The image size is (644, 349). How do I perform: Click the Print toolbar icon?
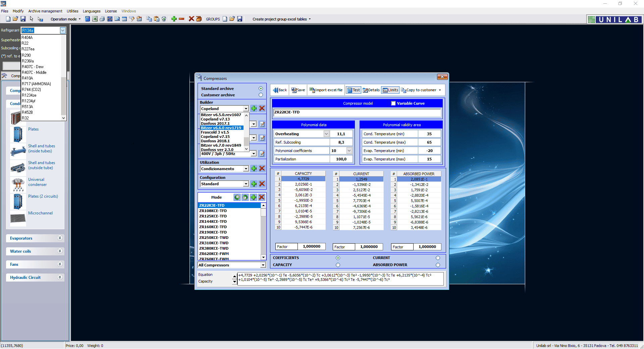coord(102,19)
